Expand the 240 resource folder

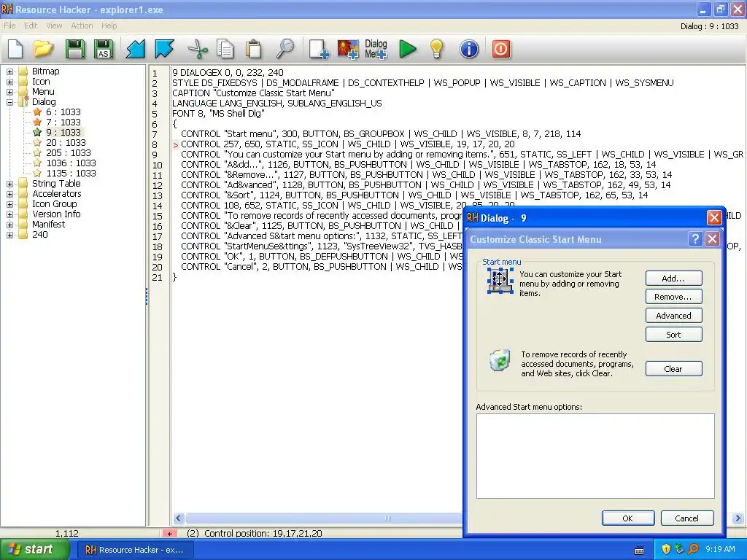point(9,236)
